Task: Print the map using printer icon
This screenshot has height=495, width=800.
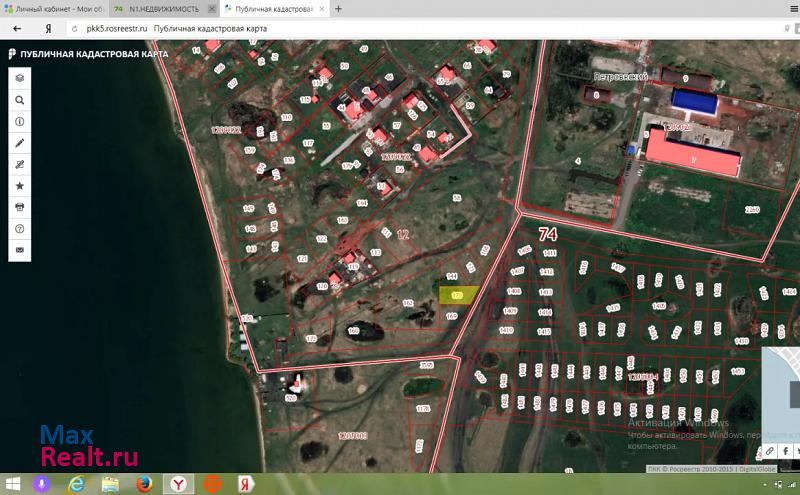Action: pyautogui.click(x=19, y=207)
